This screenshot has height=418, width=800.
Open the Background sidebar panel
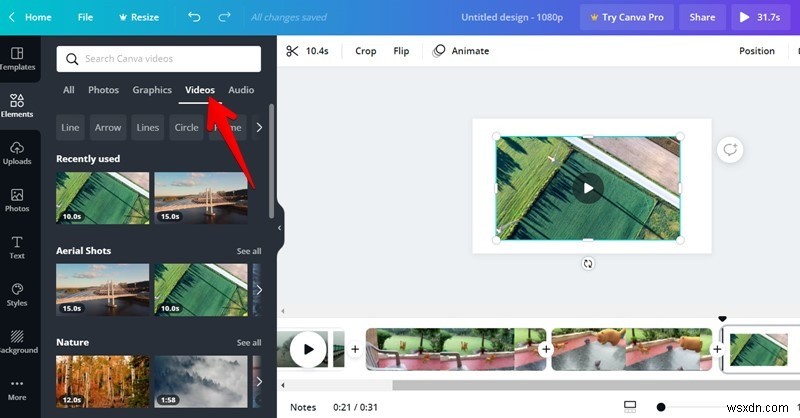click(18, 342)
